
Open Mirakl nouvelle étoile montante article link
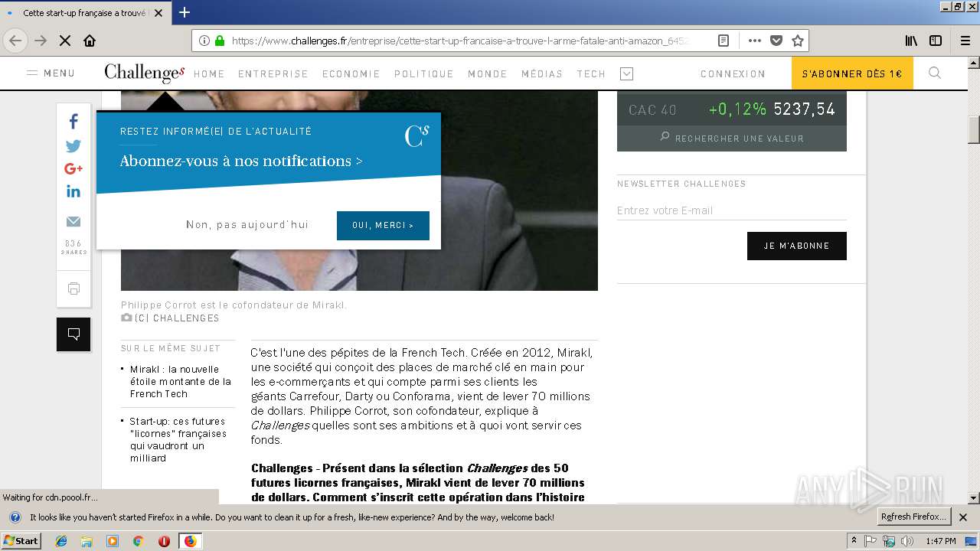[180, 381]
